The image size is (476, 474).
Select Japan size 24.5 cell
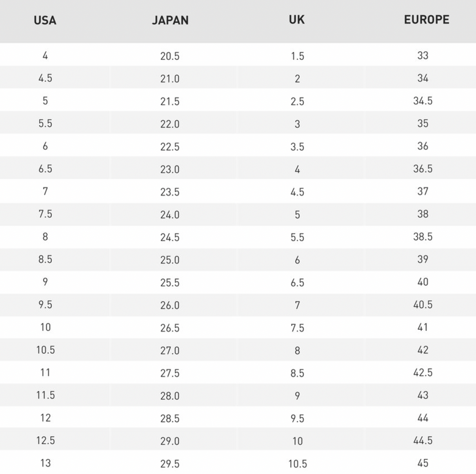[x=170, y=237]
